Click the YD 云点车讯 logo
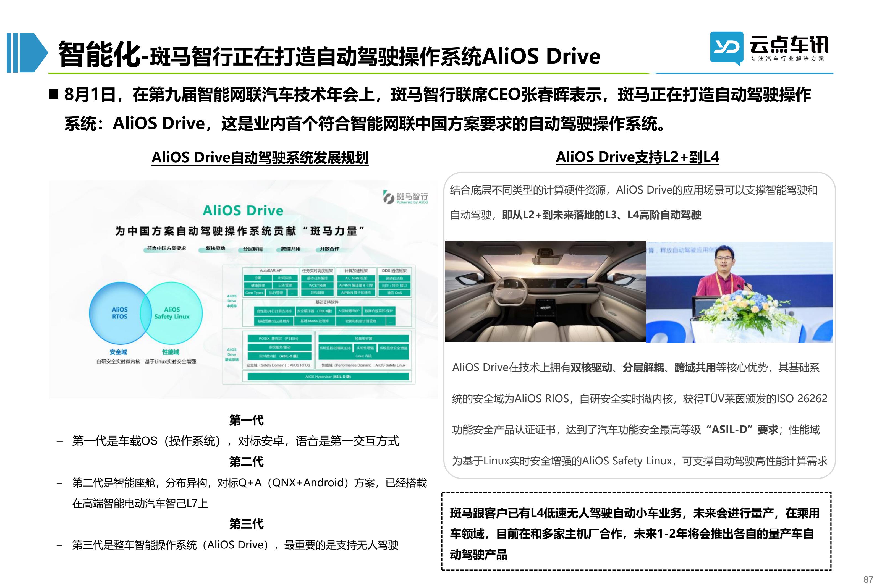The image size is (882, 588). (x=769, y=48)
